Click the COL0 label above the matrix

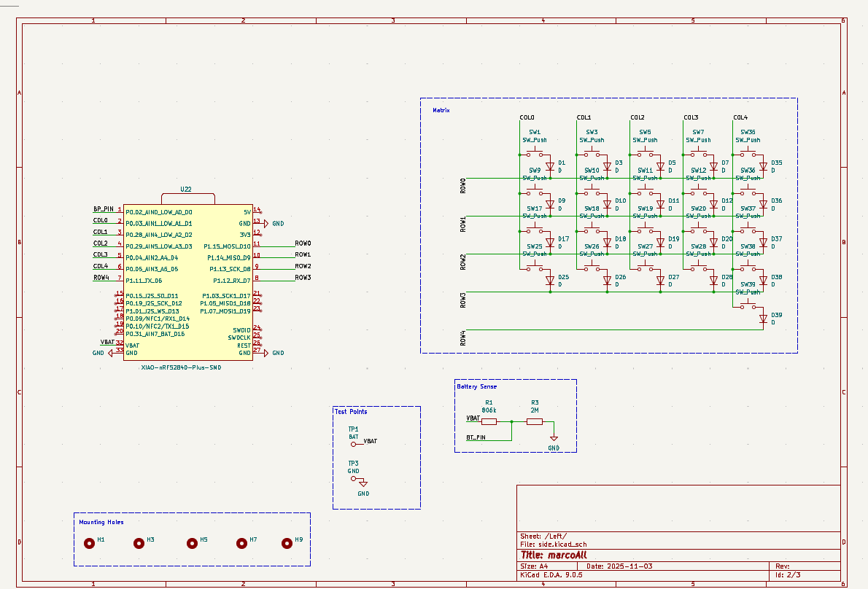tap(527, 117)
